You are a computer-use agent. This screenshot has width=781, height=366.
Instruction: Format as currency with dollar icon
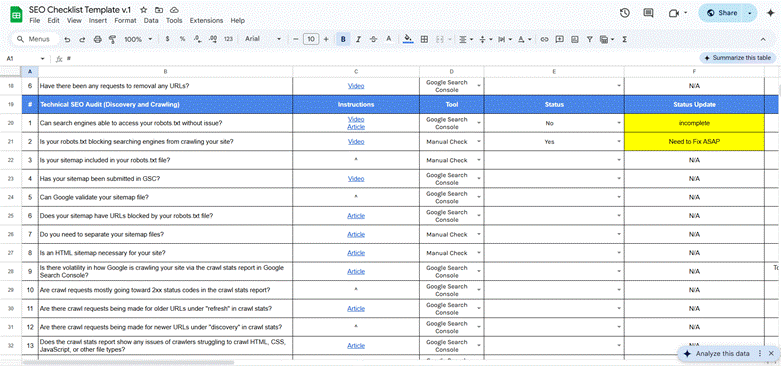pyautogui.click(x=167, y=39)
